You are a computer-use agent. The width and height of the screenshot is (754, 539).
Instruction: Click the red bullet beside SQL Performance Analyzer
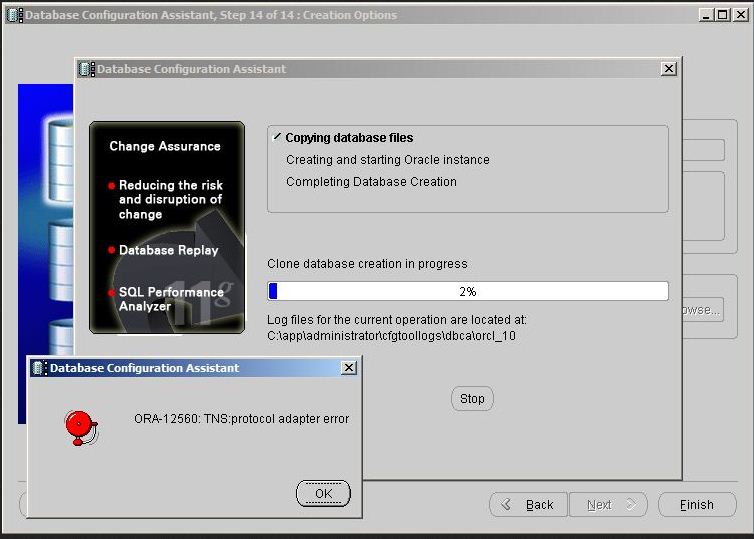[x=112, y=293]
